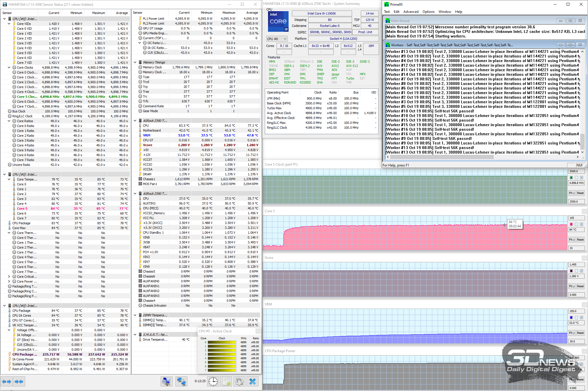Open the sensor search magnifier icon
Screen dimensions: 588x391
(x=167, y=381)
